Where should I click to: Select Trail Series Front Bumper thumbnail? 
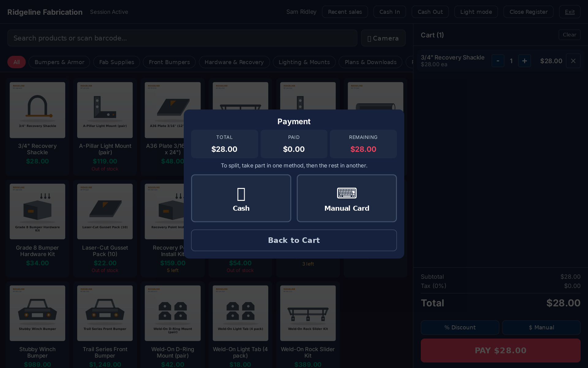pyautogui.click(x=105, y=313)
